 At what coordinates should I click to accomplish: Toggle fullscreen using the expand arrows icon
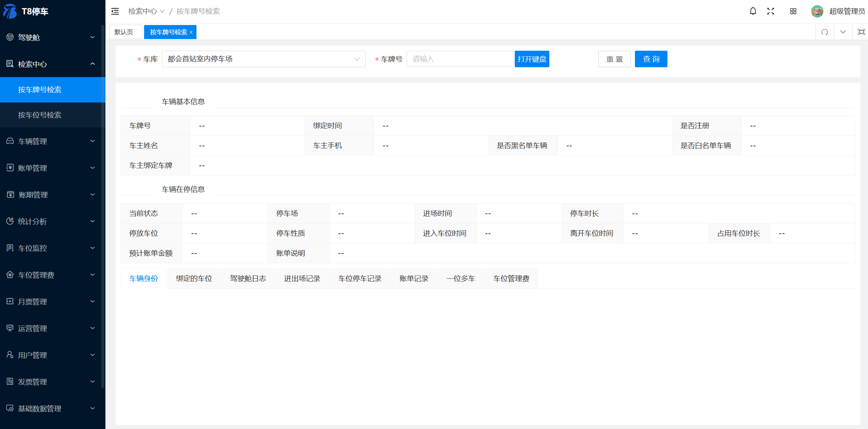770,11
